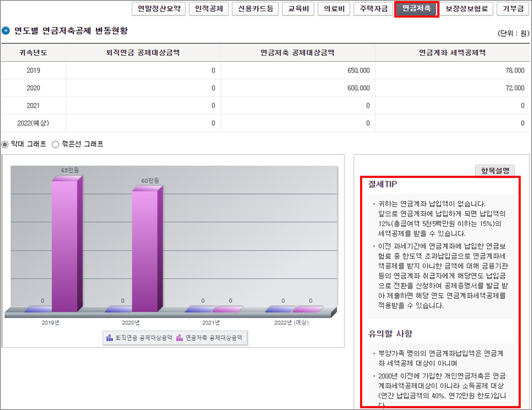Switch to the 인적공제 tab
The width and height of the screenshot is (532, 410).
coord(209,9)
